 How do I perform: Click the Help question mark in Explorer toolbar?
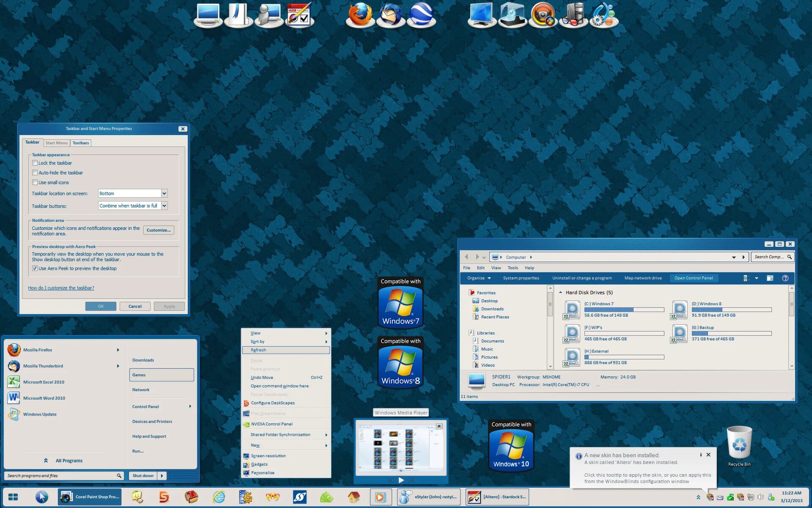(x=785, y=278)
